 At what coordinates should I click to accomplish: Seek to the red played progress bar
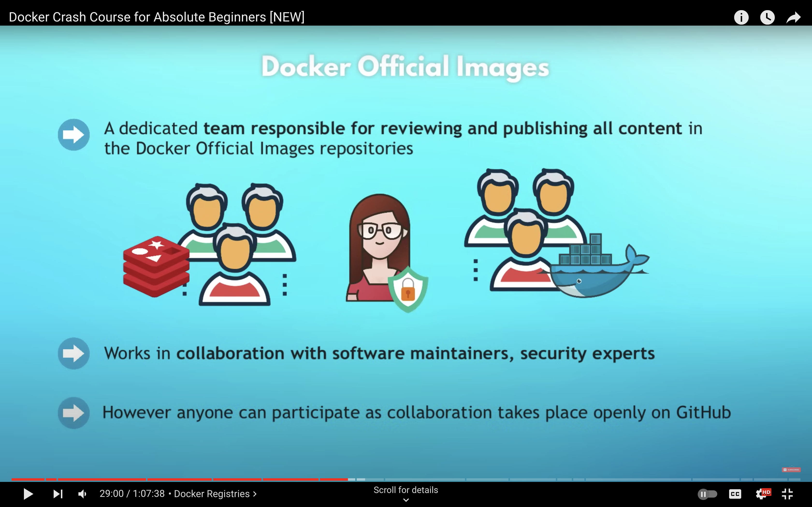click(x=180, y=479)
